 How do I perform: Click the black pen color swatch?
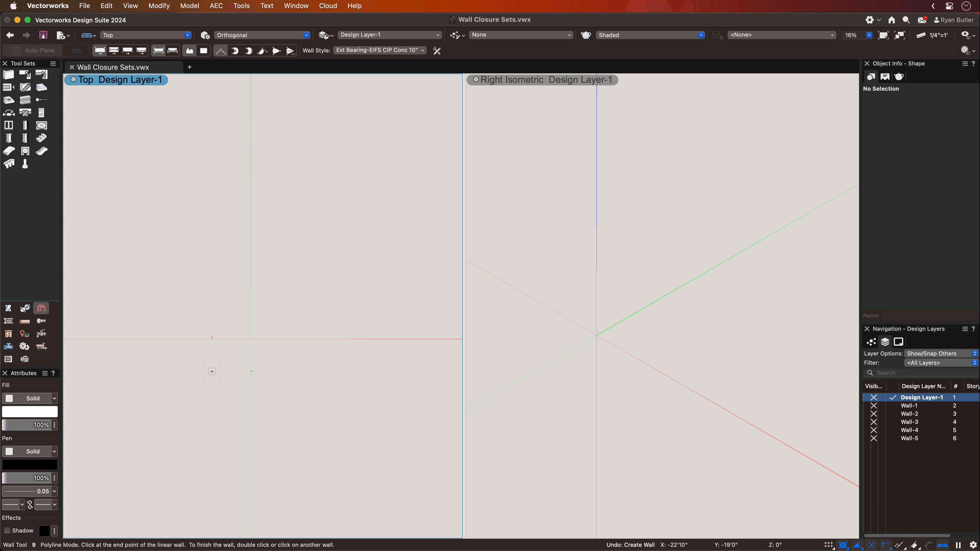pos(30,465)
